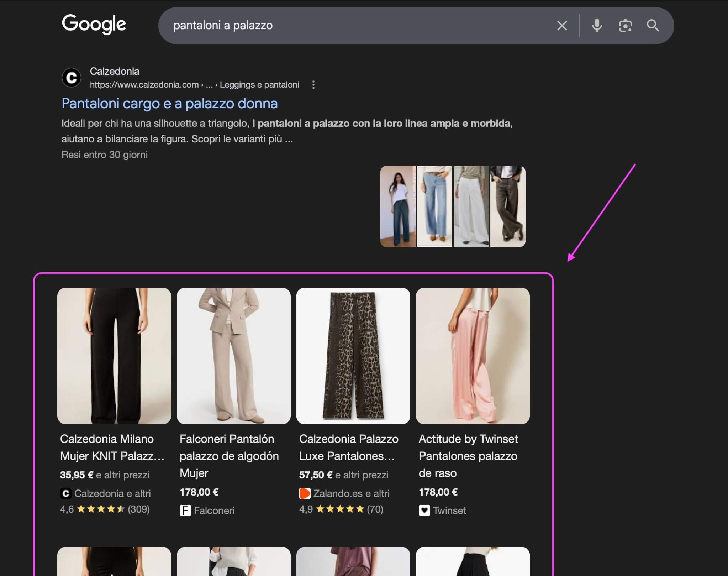Activate voice search with the microphone icon

597,25
